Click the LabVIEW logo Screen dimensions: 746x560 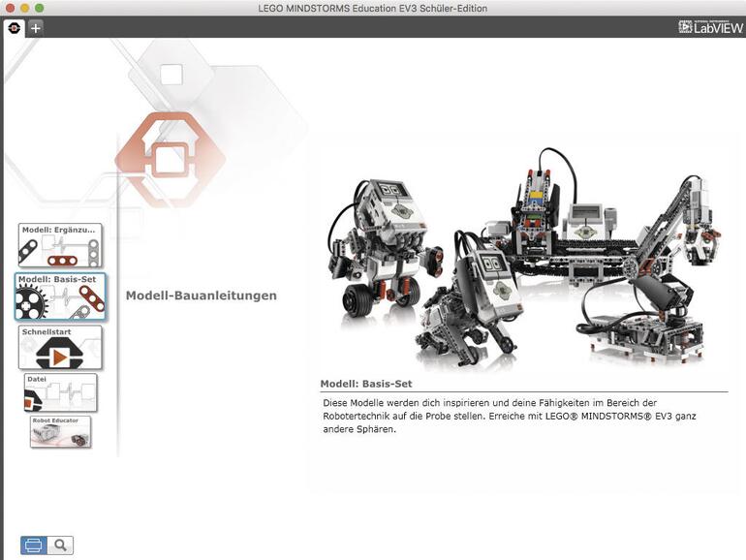(711, 27)
